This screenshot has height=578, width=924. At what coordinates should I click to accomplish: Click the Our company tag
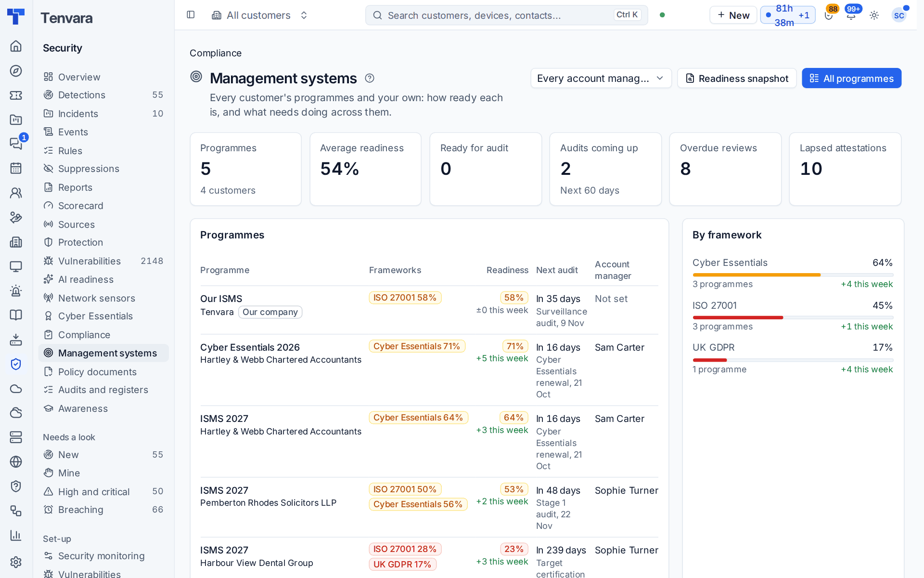[x=270, y=312]
